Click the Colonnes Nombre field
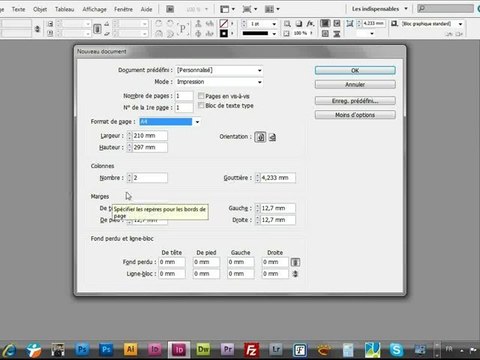 coord(150,178)
